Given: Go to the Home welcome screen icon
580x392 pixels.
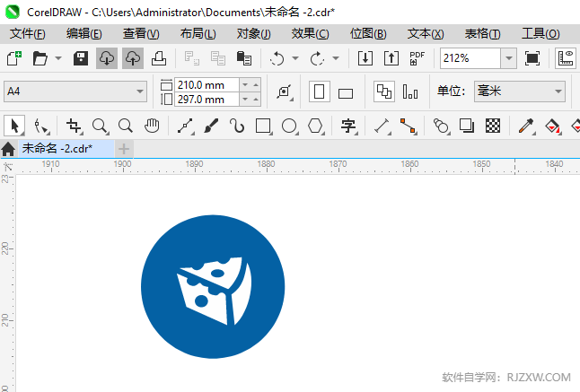Looking at the screenshot, I should point(8,149).
